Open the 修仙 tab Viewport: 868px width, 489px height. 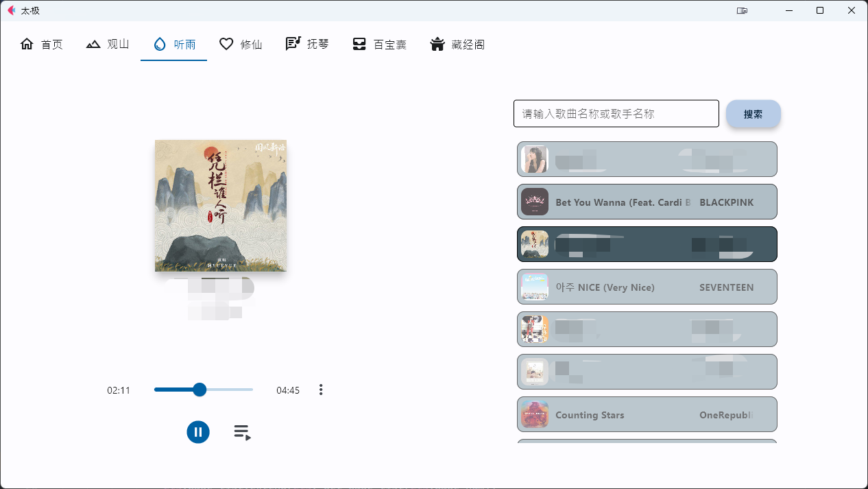coord(241,45)
